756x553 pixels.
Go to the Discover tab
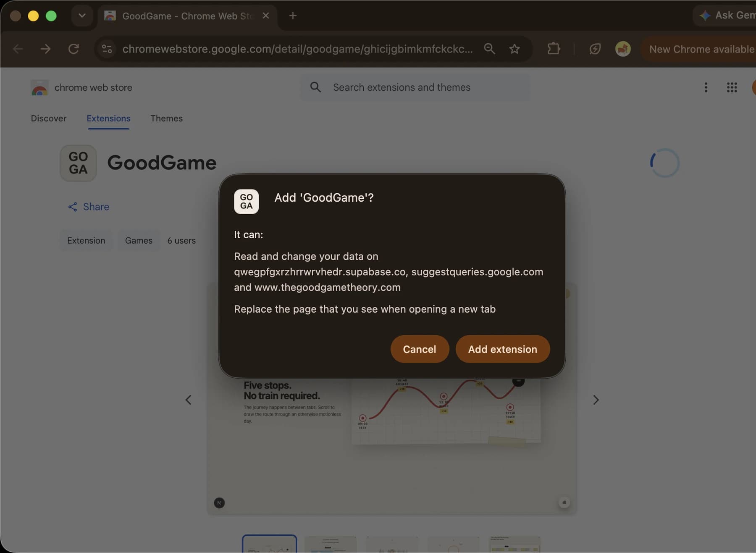[x=49, y=118]
